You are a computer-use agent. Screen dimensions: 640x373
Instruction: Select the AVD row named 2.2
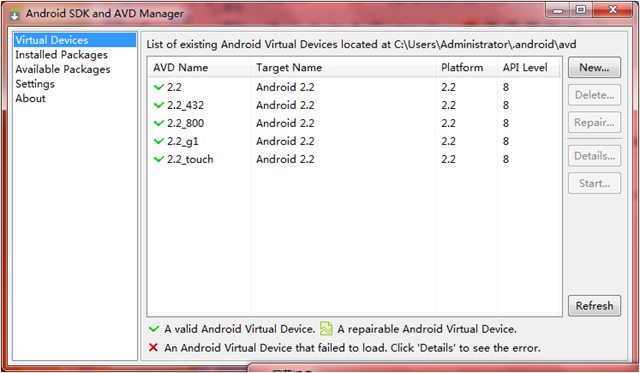pyautogui.click(x=355, y=87)
